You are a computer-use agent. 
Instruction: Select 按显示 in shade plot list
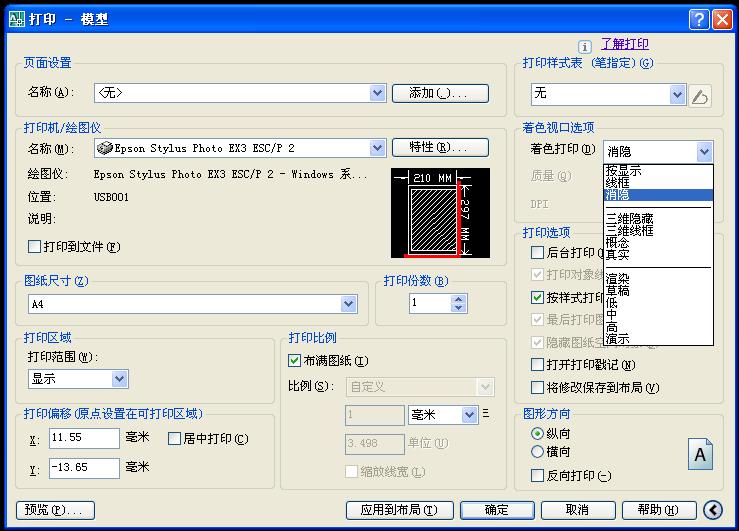click(658, 170)
